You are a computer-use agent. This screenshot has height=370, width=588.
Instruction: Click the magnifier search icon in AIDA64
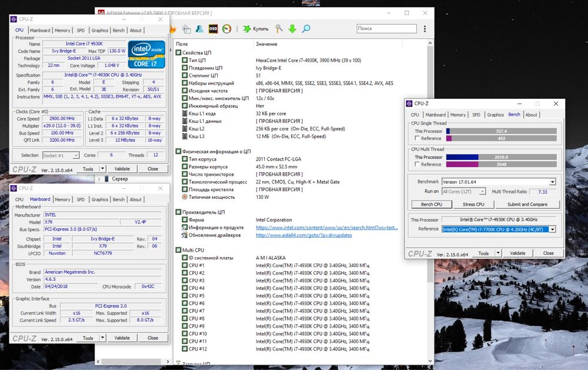[x=307, y=29]
